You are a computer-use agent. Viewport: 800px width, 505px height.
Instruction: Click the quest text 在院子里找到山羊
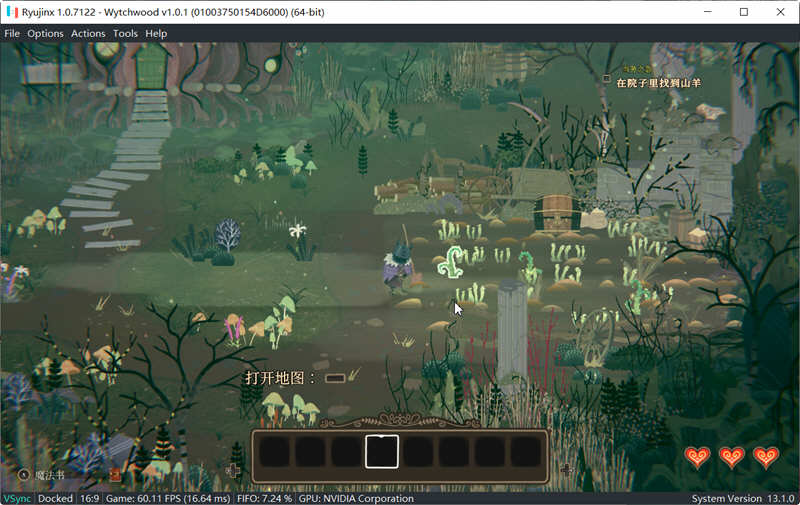click(659, 83)
